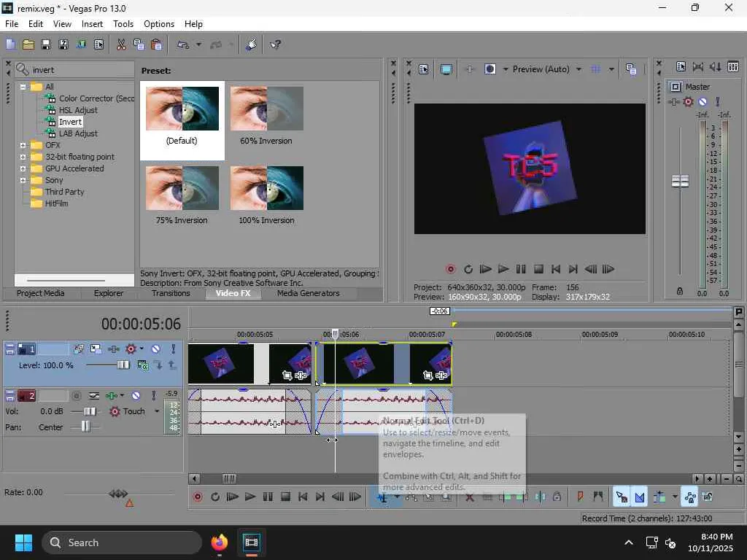Click Go to End in the preview controls
Viewport: 747px width, 560px height.
(x=573, y=270)
